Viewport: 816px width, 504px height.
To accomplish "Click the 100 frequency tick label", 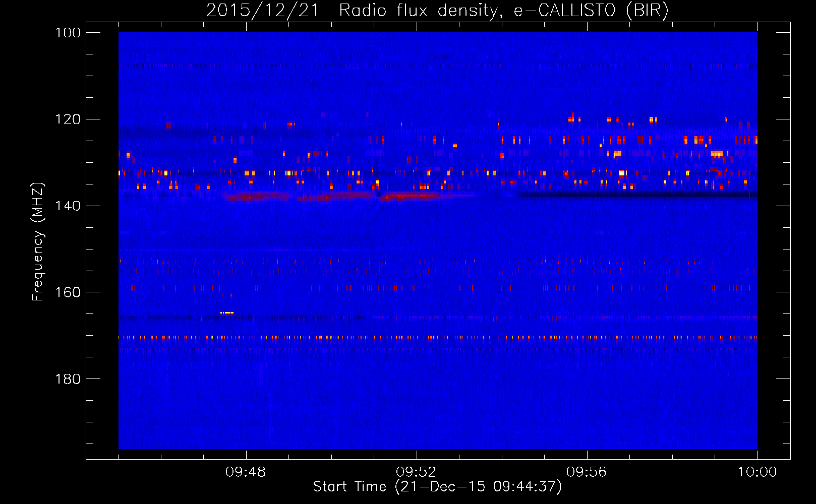I will [x=68, y=33].
